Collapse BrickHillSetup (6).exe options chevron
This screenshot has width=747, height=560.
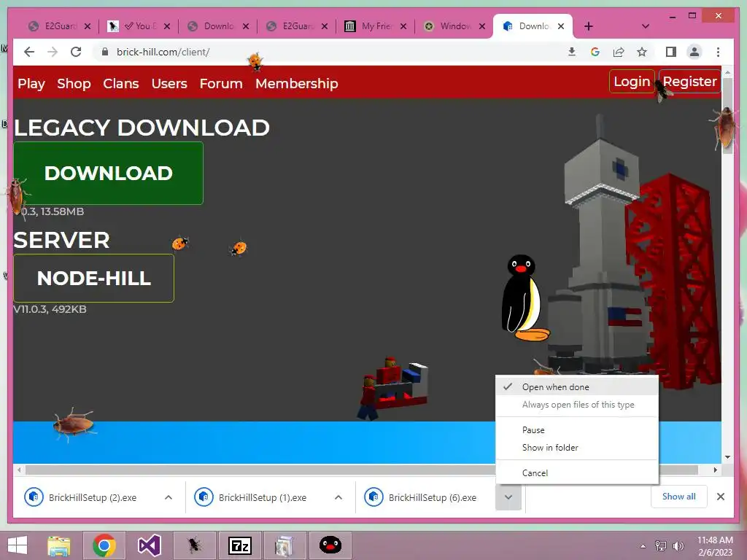[x=508, y=497]
